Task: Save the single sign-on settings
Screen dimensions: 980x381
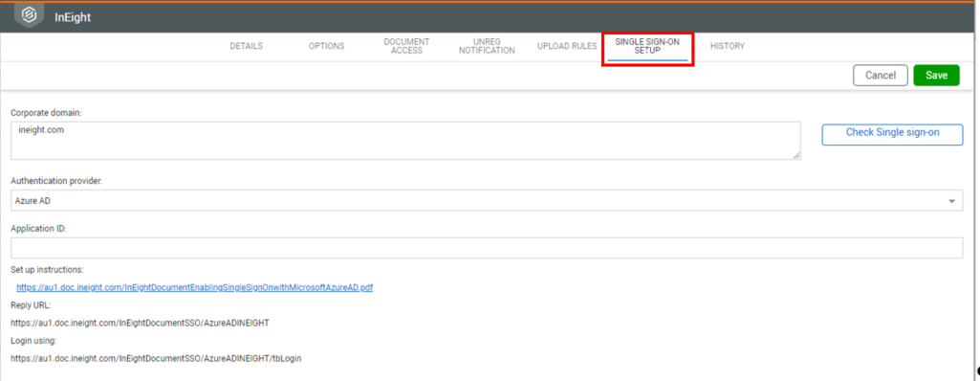Action: tap(936, 75)
